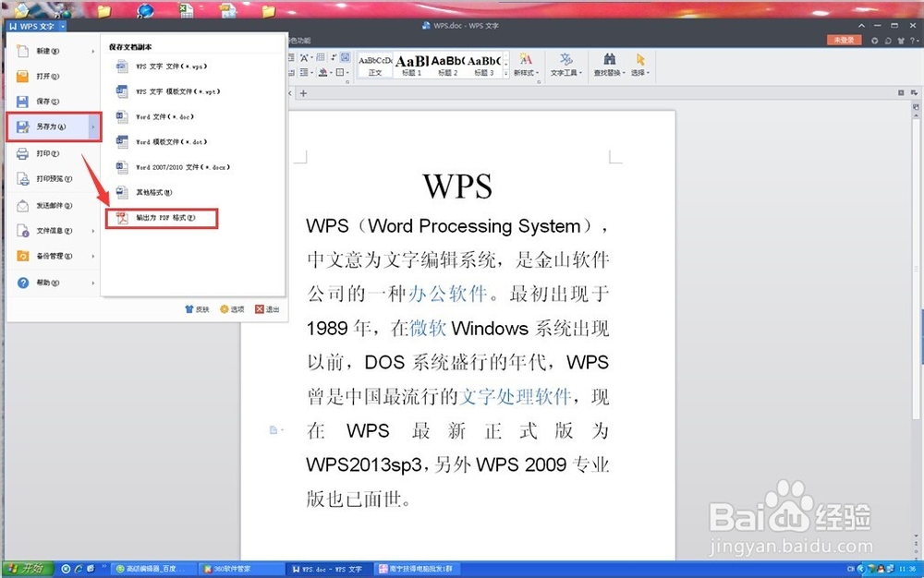Image resolution: width=924 pixels, height=578 pixels.
Task: Expand the arrow next to WPS 文字 button
Action: tap(63, 27)
